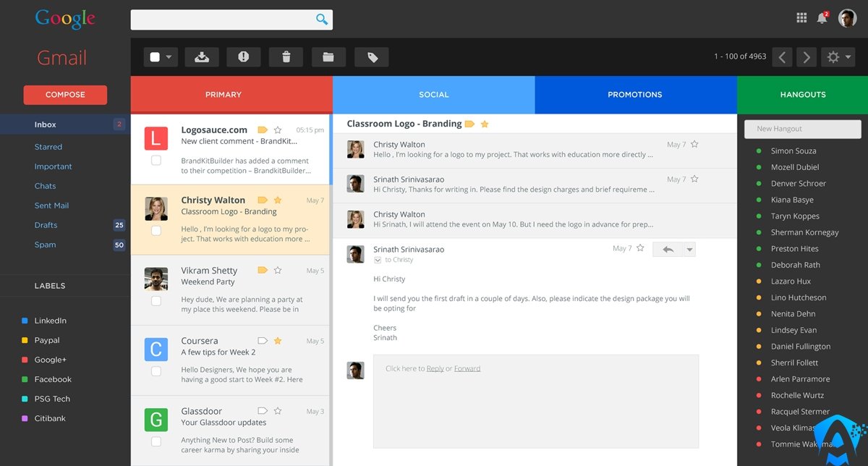Open the Google apps grid

coord(801,18)
